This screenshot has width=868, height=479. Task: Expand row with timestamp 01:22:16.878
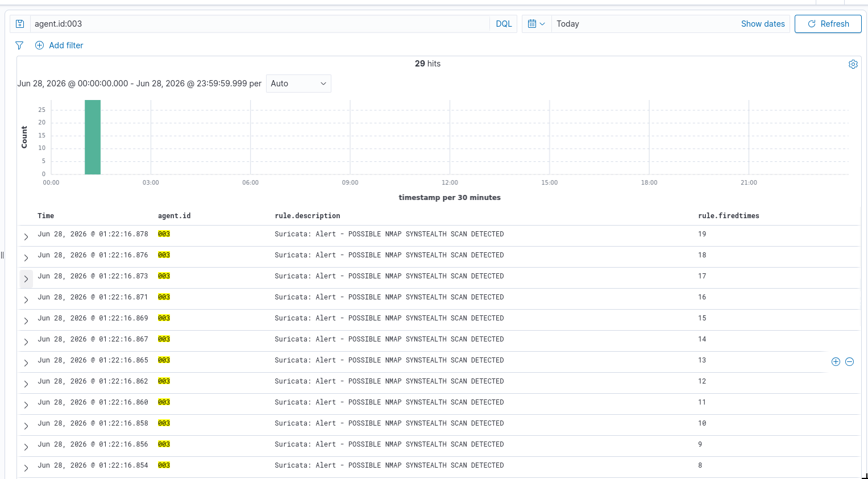[26, 237]
